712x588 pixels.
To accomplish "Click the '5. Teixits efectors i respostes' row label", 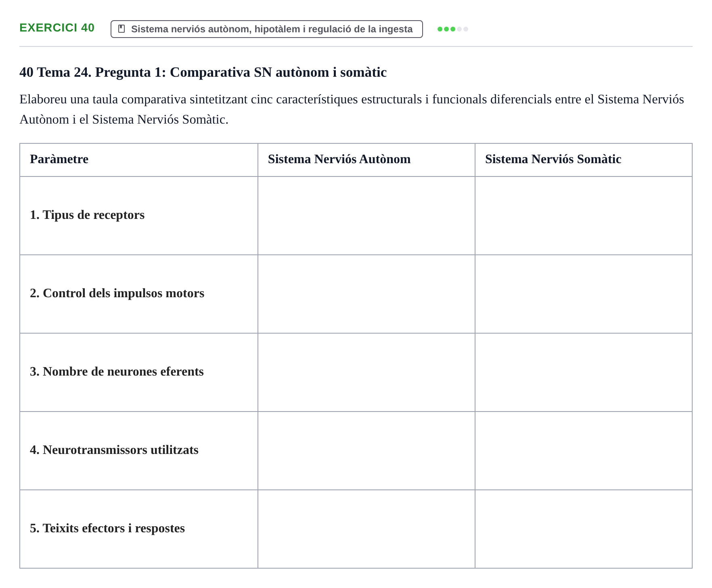I will 107,528.
